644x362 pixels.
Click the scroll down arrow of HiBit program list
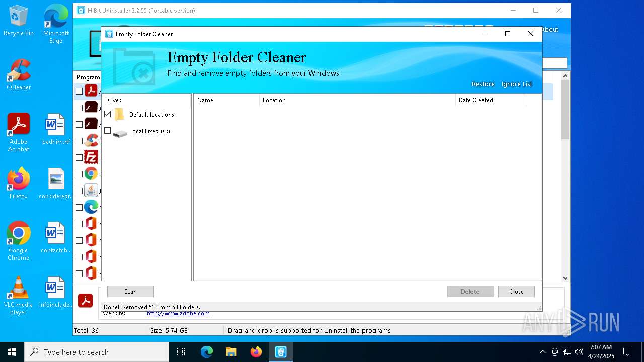pos(565,278)
